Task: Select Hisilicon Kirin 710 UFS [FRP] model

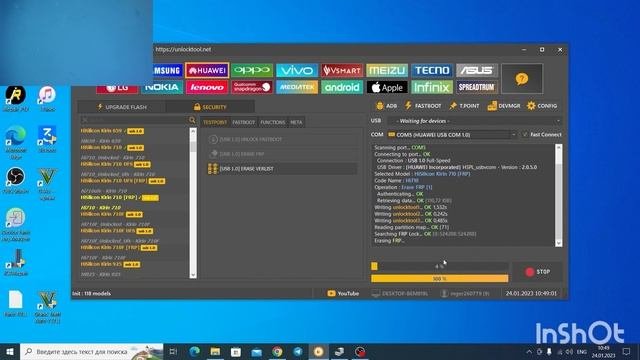Action: click(122, 180)
